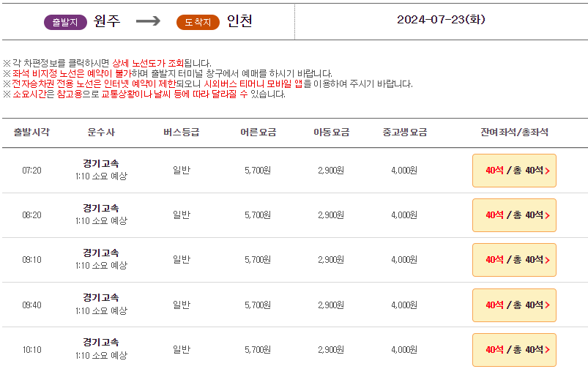
Task: Click the 아동요금 column header
Action: click(x=332, y=132)
